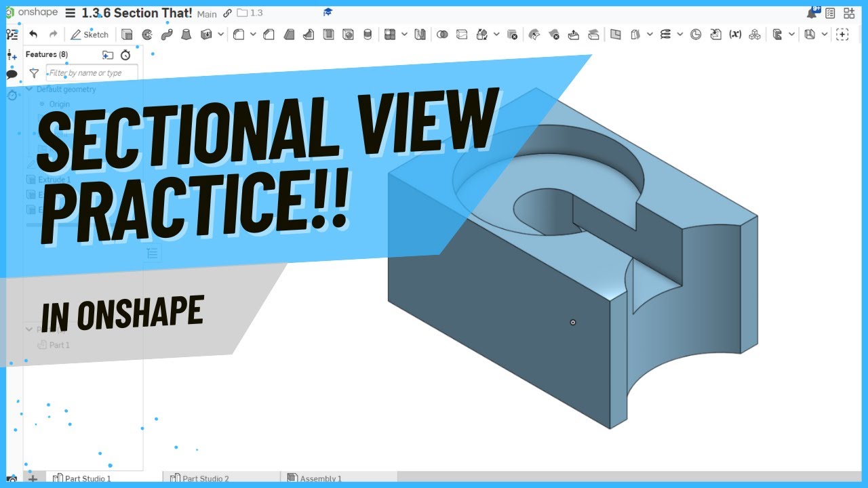
Task: Open the App Store grid icon
Action: (x=849, y=13)
